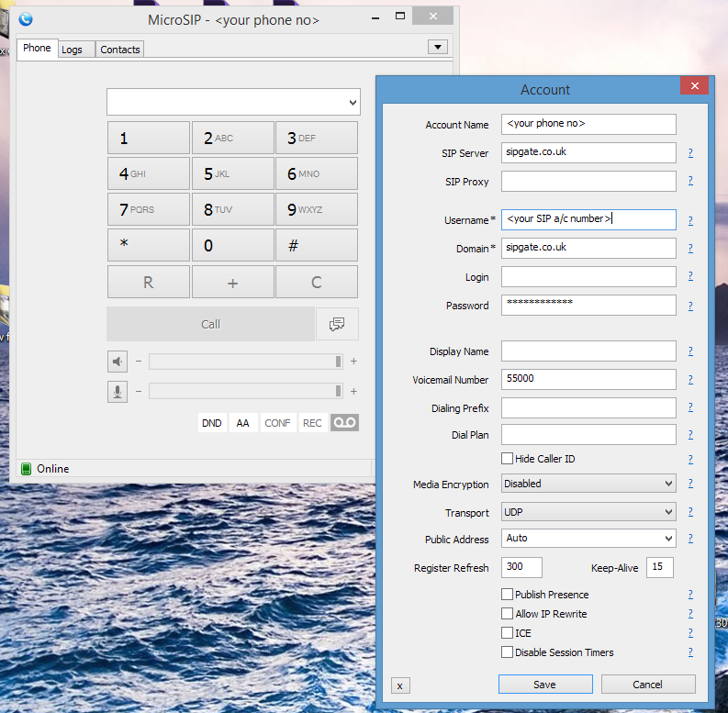Open help for SIP Proxy field
The height and width of the screenshot is (713, 728).
(x=690, y=181)
